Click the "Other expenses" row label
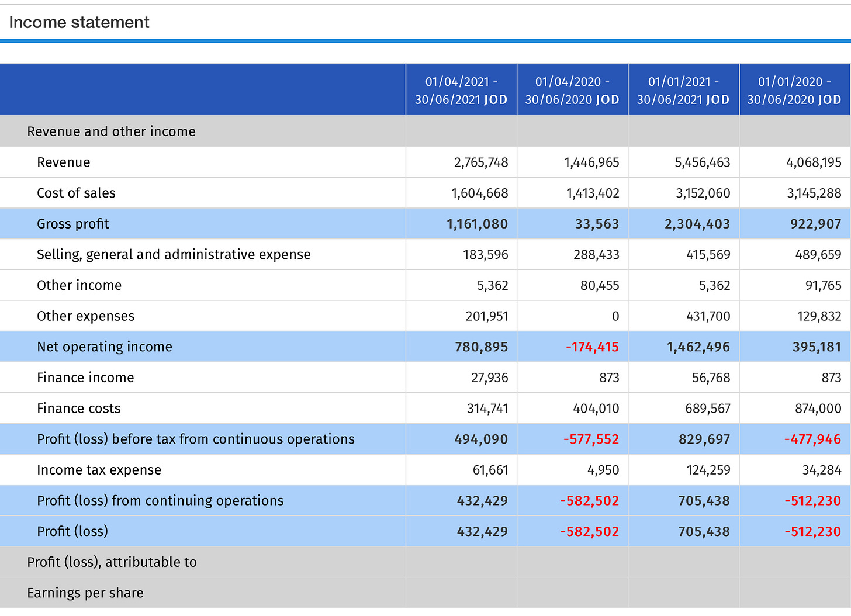This screenshot has height=616, width=851. click(85, 316)
